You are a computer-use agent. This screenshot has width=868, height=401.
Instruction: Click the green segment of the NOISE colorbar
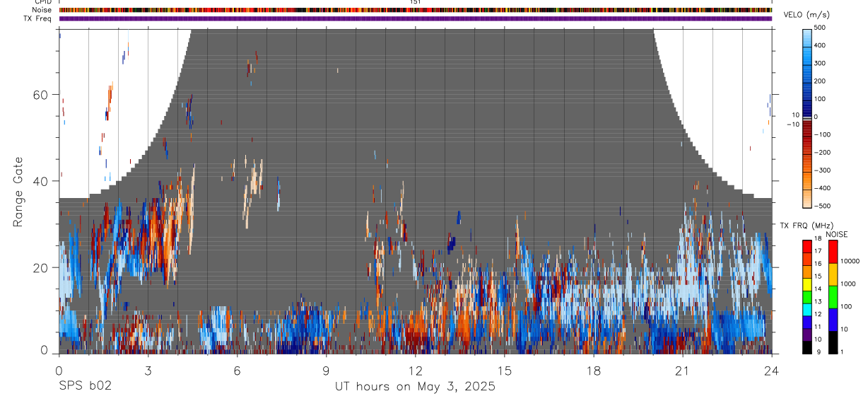coord(833,297)
